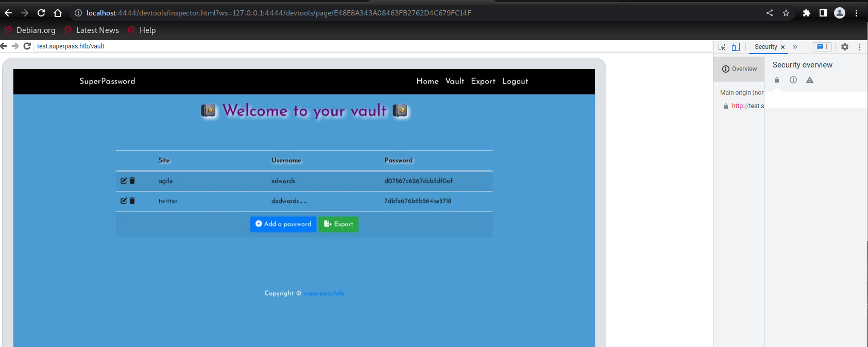The height and width of the screenshot is (347, 868).
Task: Open the superpass.htb footer link
Action: pos(324,293)
